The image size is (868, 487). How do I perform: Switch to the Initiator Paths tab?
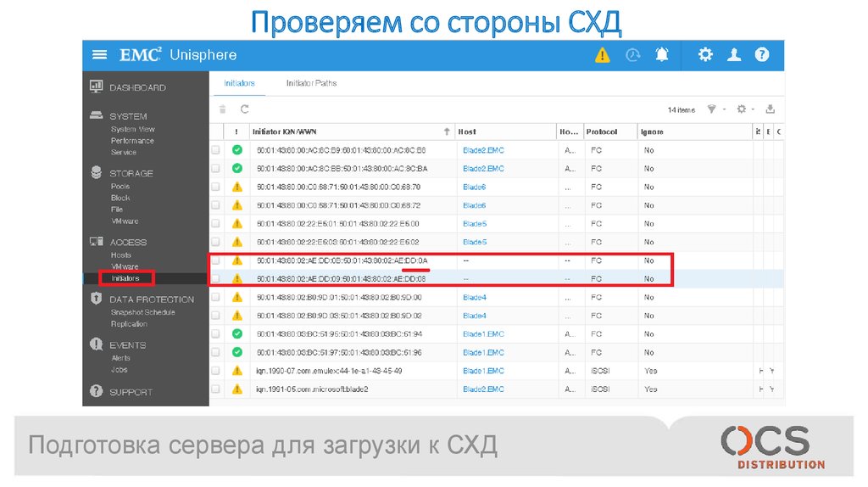(x=311, y=83)
